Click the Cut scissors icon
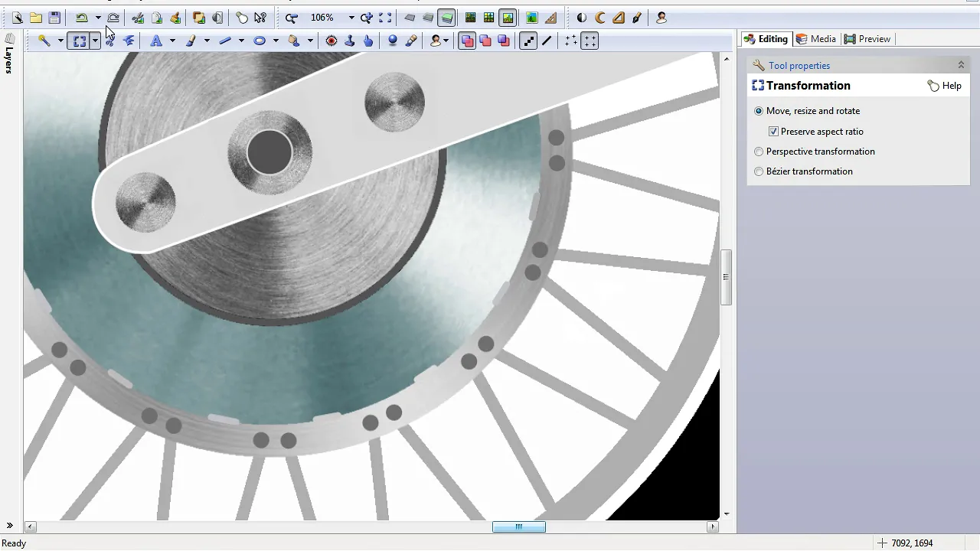Screen dimensions: 980x551 tap(138, 18)
